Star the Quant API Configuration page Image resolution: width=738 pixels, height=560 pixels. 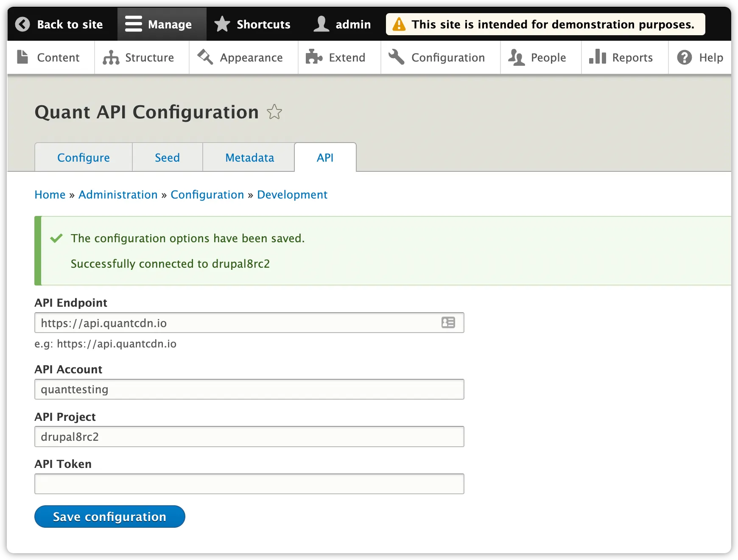(x=275, y=112)
